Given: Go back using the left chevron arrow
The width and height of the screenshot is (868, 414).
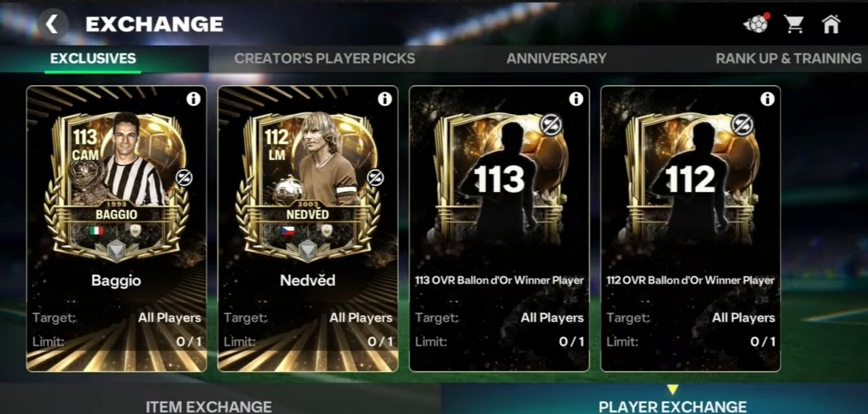Looking at the screenshot, I should 52,24.
